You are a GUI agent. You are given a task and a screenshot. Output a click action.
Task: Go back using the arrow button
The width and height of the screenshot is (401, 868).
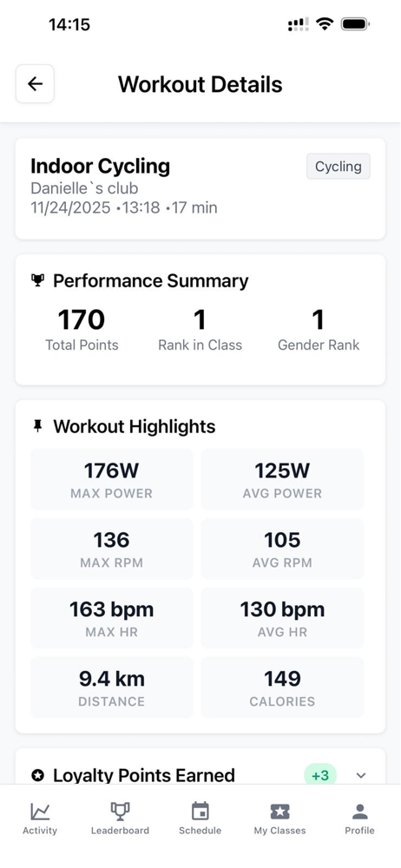35,83
